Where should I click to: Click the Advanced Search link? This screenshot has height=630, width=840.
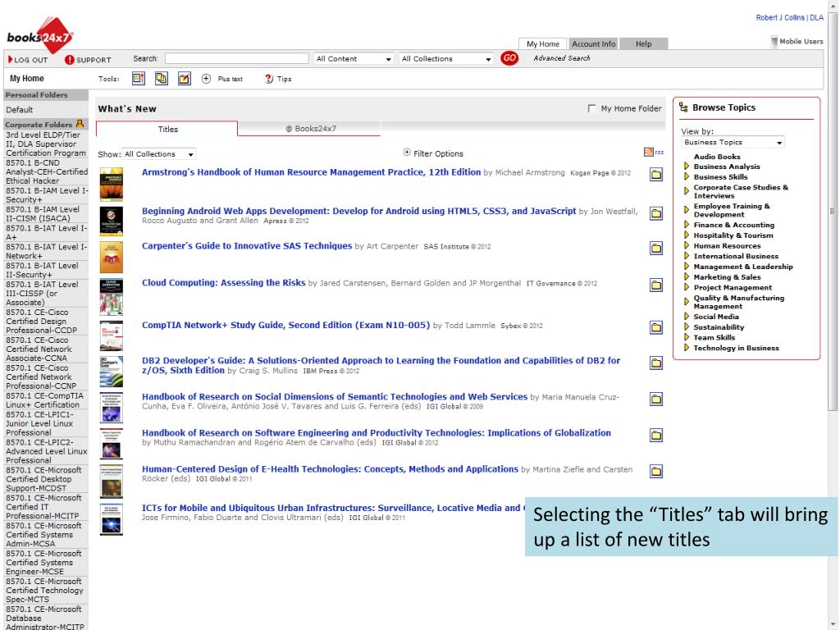(x=561, y=58)
